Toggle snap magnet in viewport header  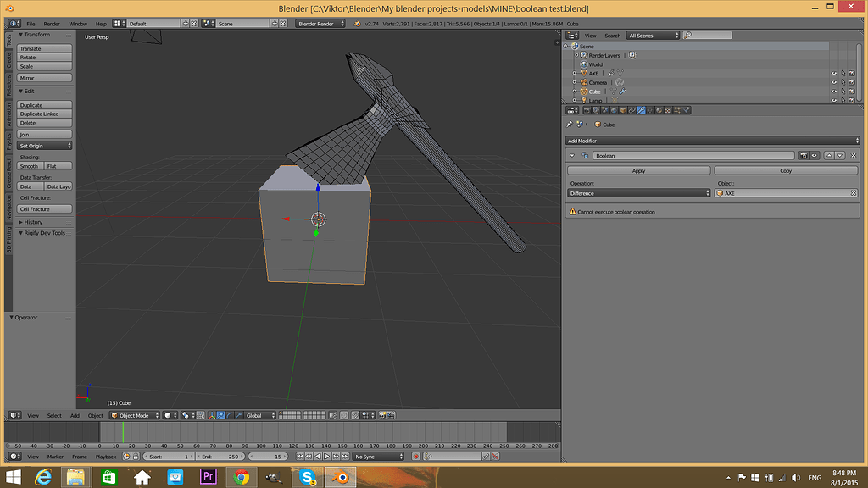point(355,415)
